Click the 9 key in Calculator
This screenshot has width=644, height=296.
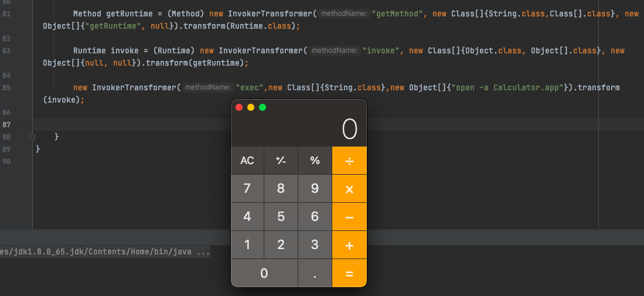coord(315,189)
